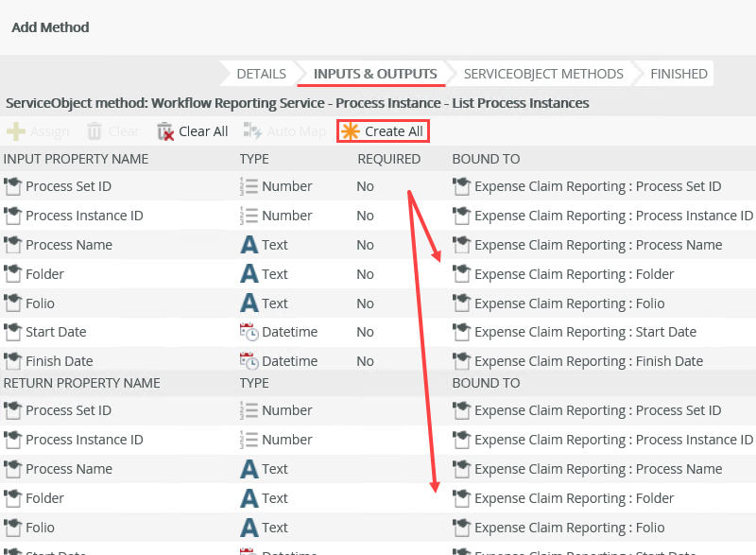756x555 pixels.
Task: Click the input Process Instance ID binding
Action: [613, 216]
